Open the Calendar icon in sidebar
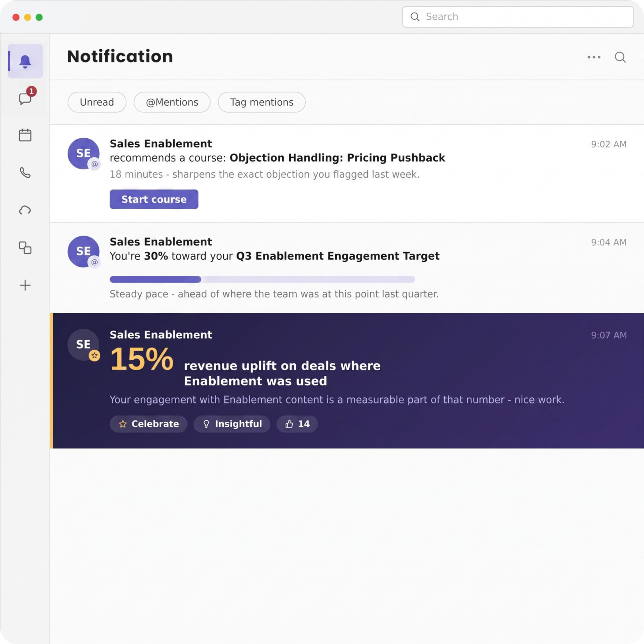 (25, 135)
